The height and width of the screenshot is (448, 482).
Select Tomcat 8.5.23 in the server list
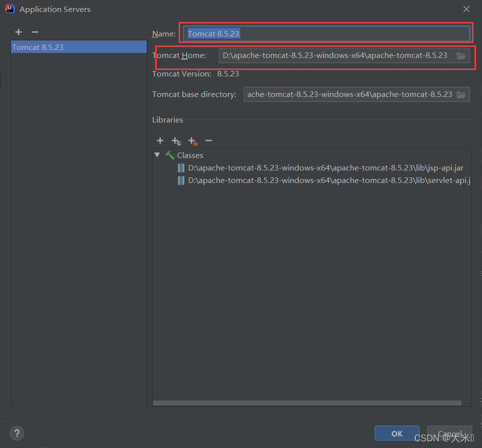click(x=79, y=47)
